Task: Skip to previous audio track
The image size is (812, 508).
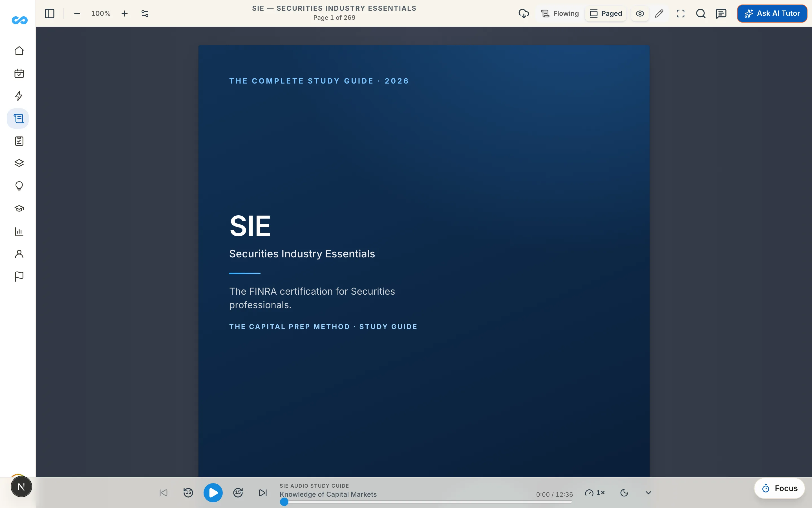Action: [x=164, y=493]
